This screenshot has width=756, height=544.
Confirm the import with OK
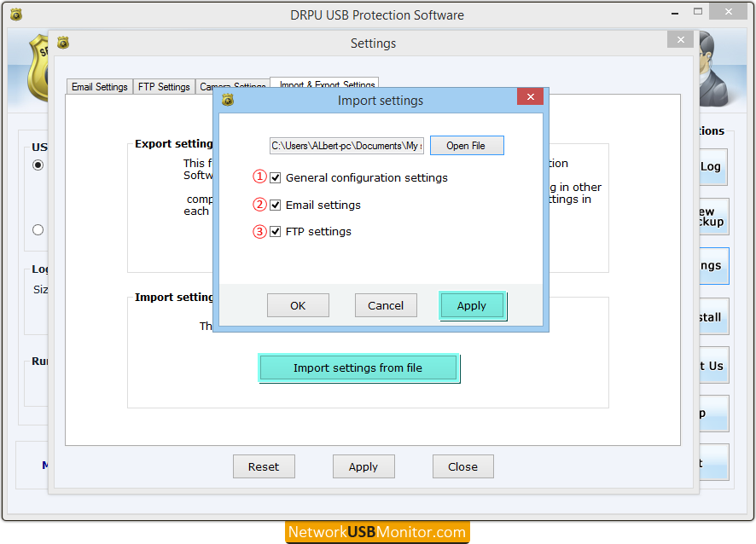pos(298,305)
